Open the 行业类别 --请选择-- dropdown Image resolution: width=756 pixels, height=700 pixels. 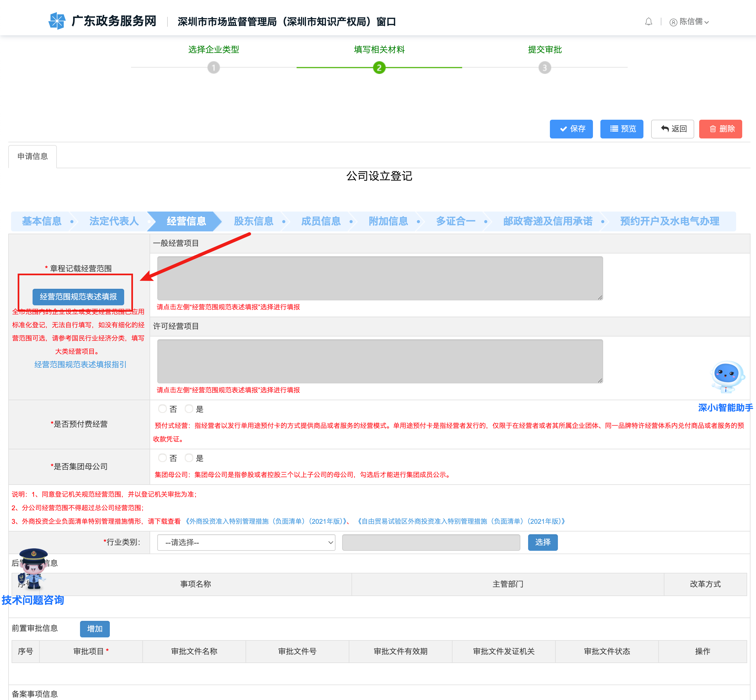[x=246, y=543]
